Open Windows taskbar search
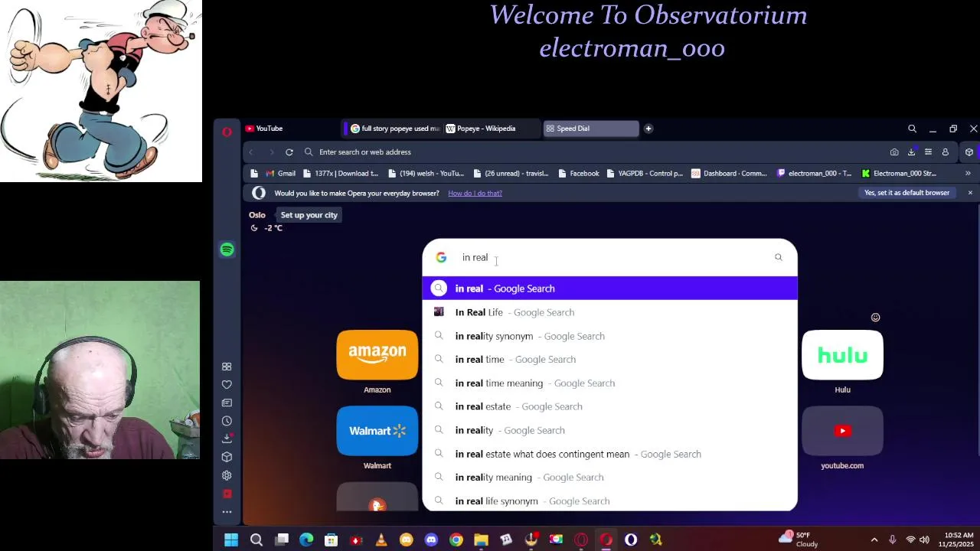Screen dimensions: 980x551 (256, 540)
